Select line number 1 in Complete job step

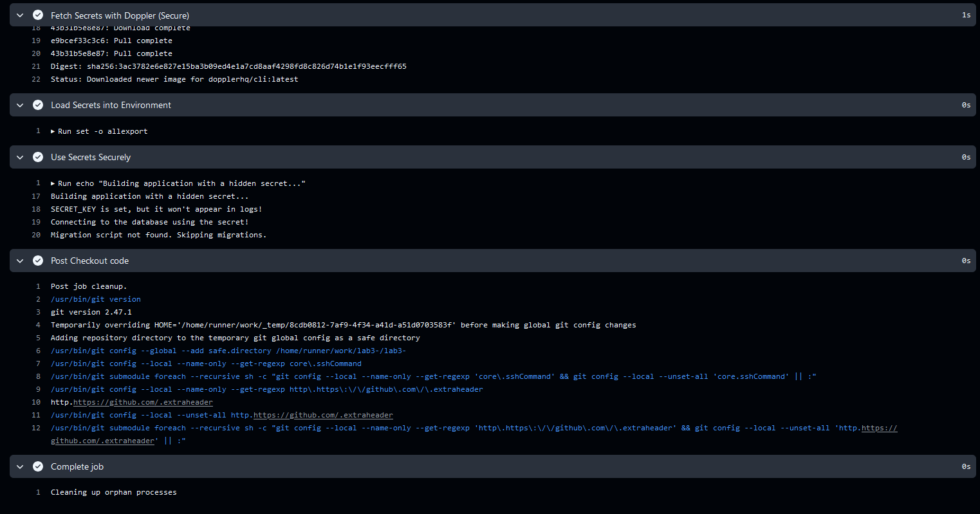[x=38, y=492]
